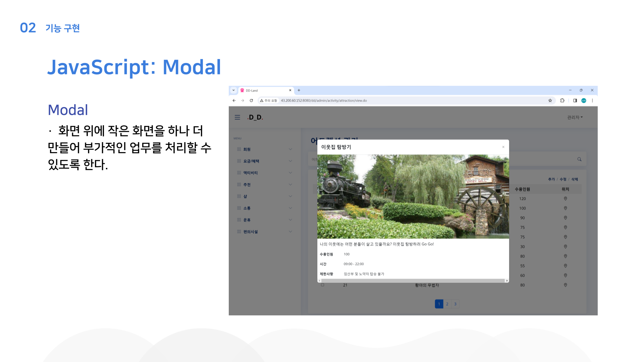Viewport: 644px width, 362px height.
Task: Click the location pin in the 55 row
Action: click(x=566, y=266)
